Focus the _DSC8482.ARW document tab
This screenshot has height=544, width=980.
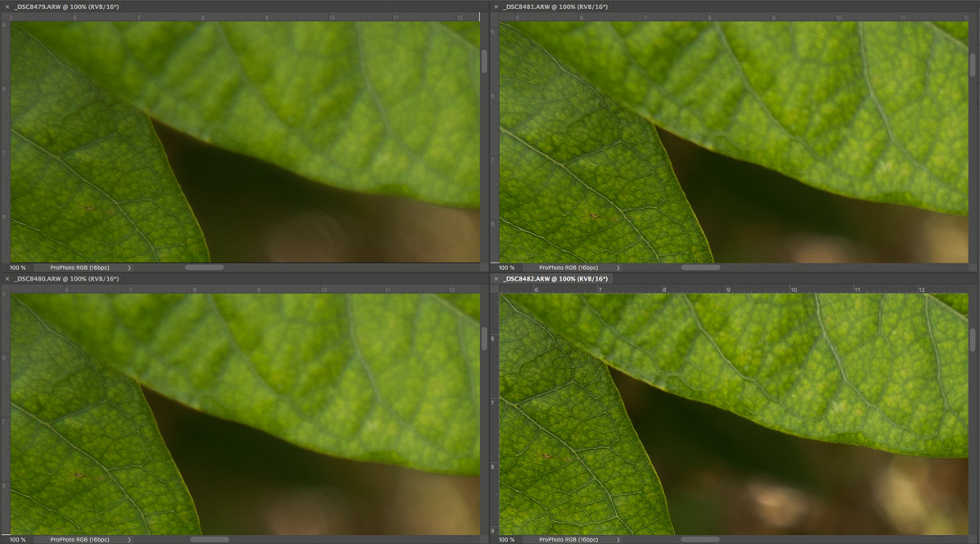click(555, 279)
